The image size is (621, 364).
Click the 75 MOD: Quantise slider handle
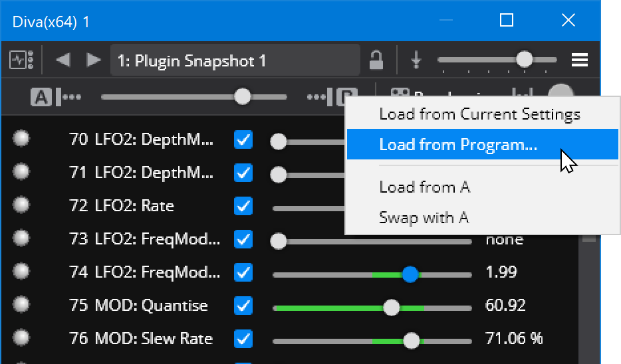pos(392,308)
